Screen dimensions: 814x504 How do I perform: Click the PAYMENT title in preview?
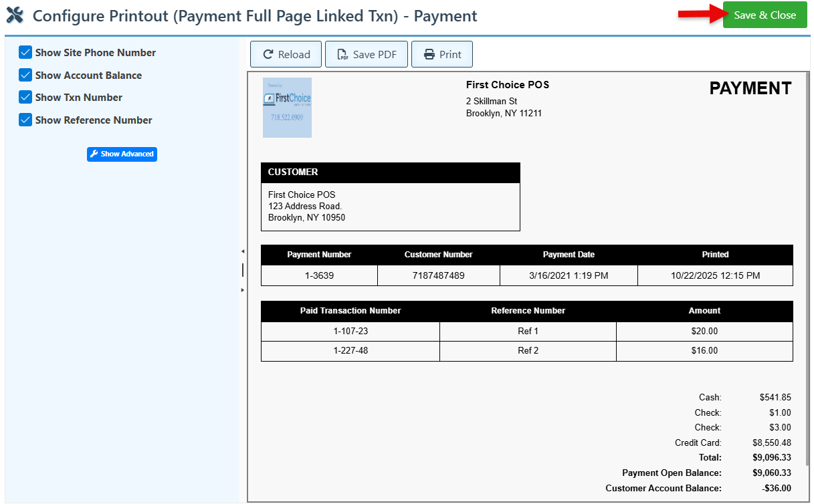coord(750,89)
